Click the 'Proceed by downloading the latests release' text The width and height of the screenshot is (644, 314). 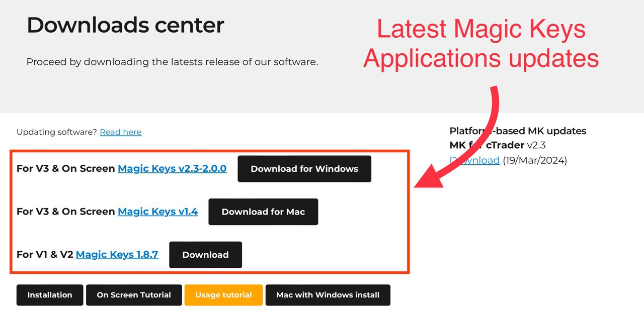point(172,62)
